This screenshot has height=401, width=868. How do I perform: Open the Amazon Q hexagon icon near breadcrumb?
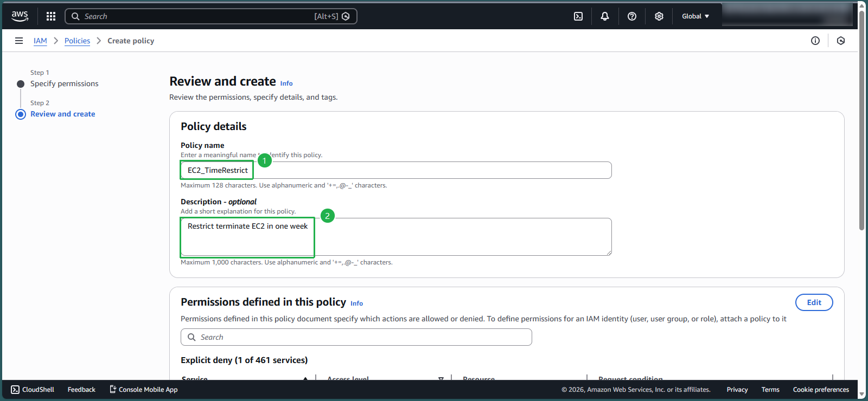[x=841, y=41]
